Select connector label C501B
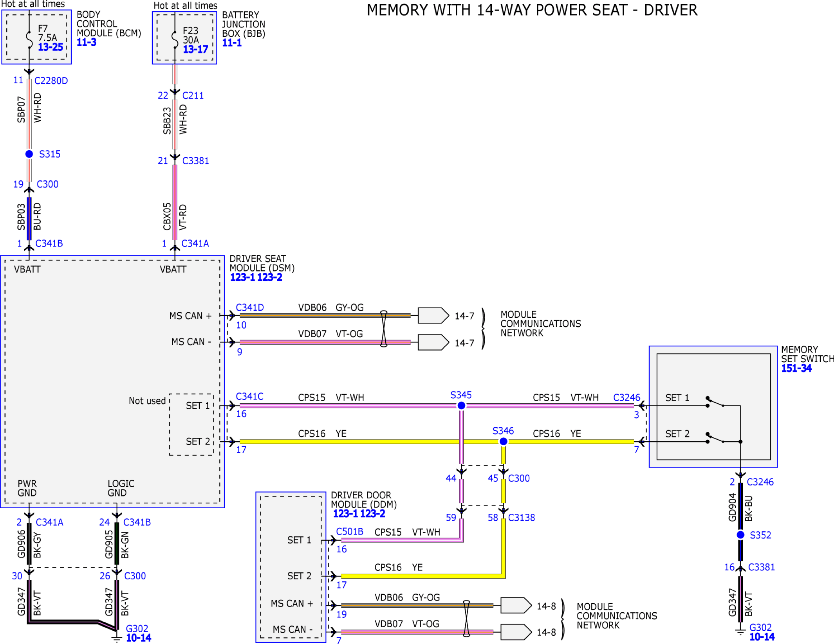The width and height of the screenshot is (834, 644). 350,532
